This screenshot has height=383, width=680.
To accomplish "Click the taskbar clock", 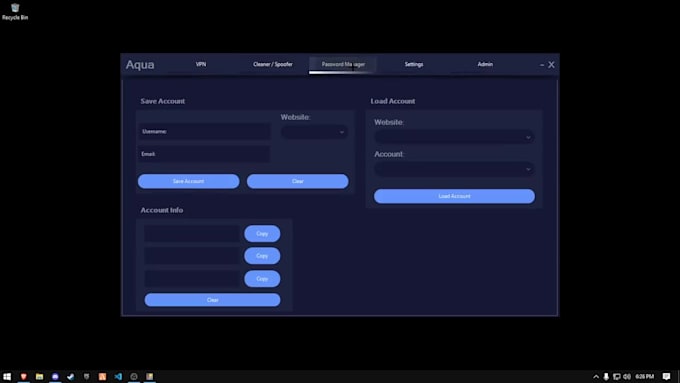I will point(644,376).
